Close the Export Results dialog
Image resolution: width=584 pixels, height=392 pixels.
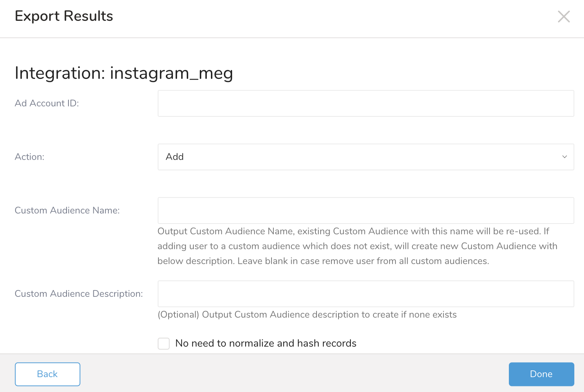point(564,17)
